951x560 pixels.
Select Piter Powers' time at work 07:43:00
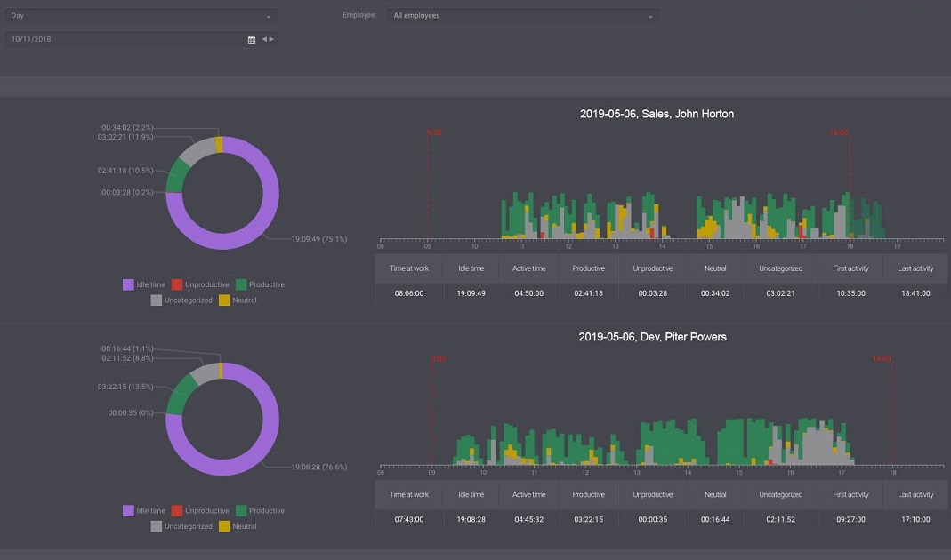(409, 519)
